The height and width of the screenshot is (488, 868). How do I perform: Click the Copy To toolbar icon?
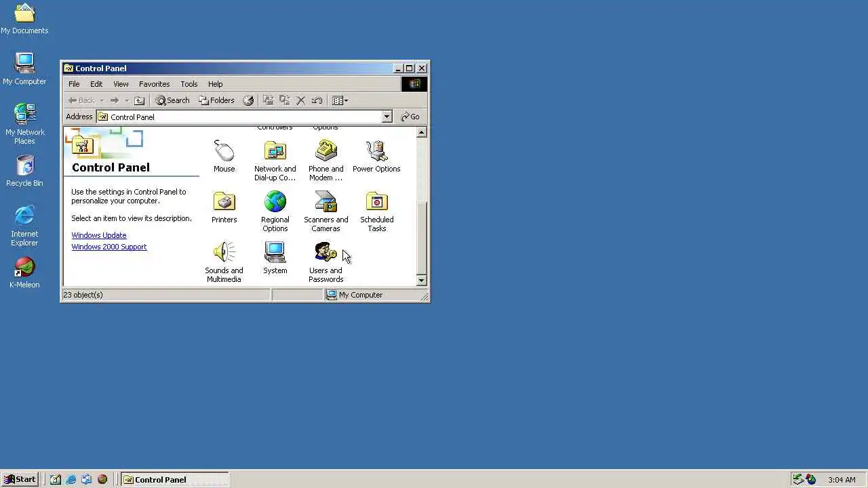click(x=285, y=100)
